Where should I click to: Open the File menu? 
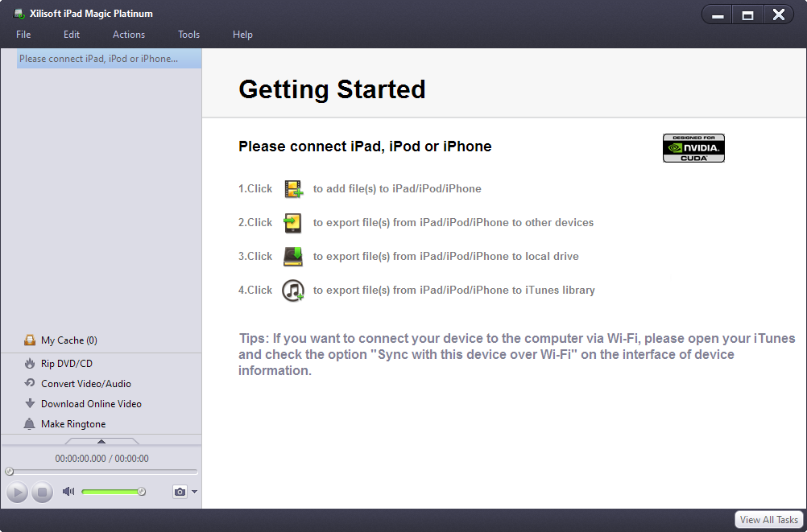[23, 35]
